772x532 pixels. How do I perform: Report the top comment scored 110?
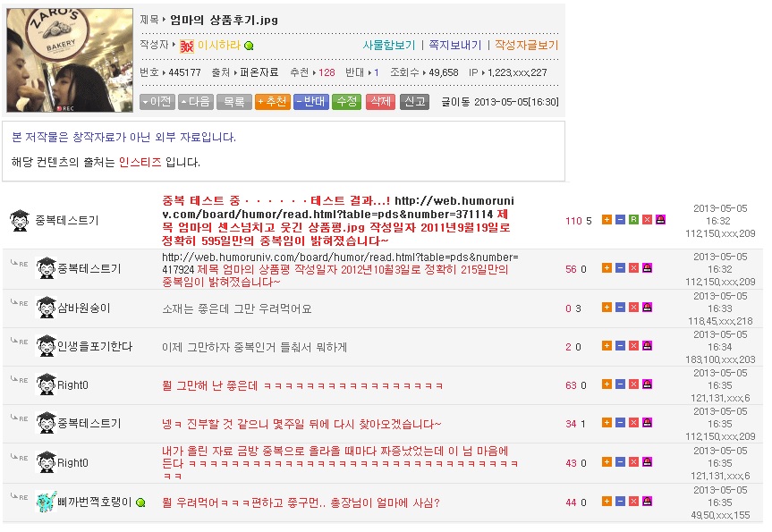tap(661, 220)
